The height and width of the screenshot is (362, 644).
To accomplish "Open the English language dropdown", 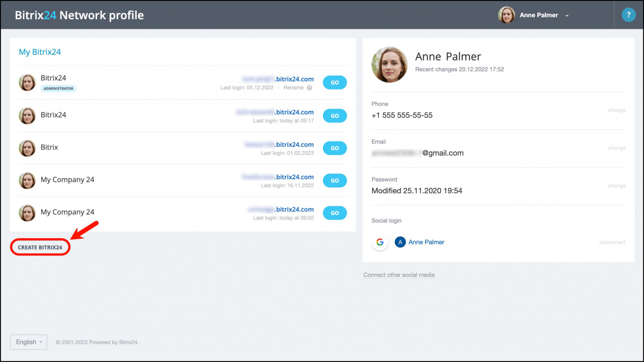I will tap(29, 342).
